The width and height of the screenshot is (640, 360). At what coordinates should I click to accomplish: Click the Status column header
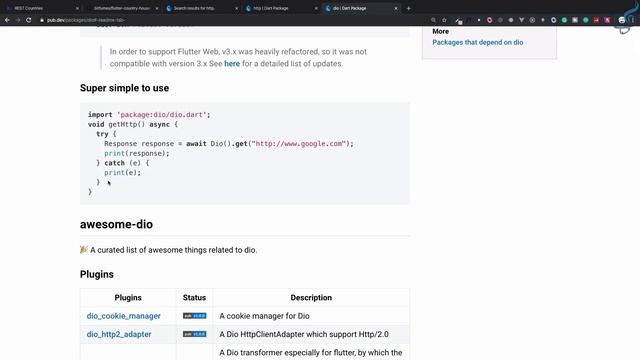click(194, 298)
